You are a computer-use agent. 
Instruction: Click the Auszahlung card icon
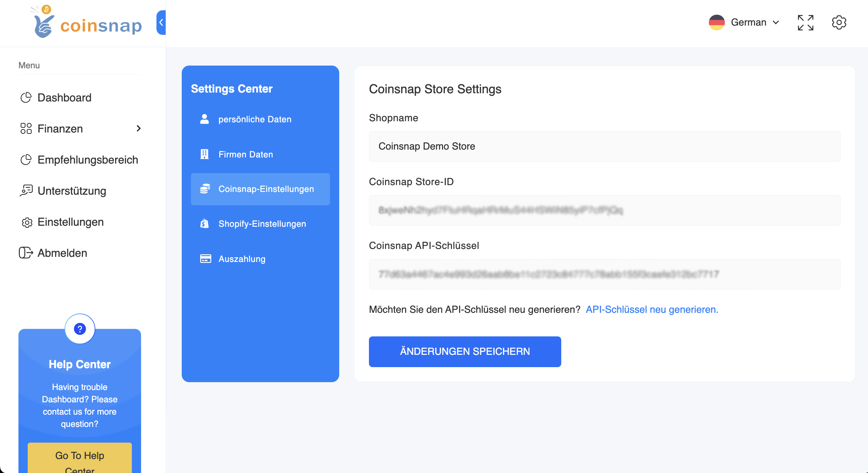pyautogui.click(x=205, y=259)
